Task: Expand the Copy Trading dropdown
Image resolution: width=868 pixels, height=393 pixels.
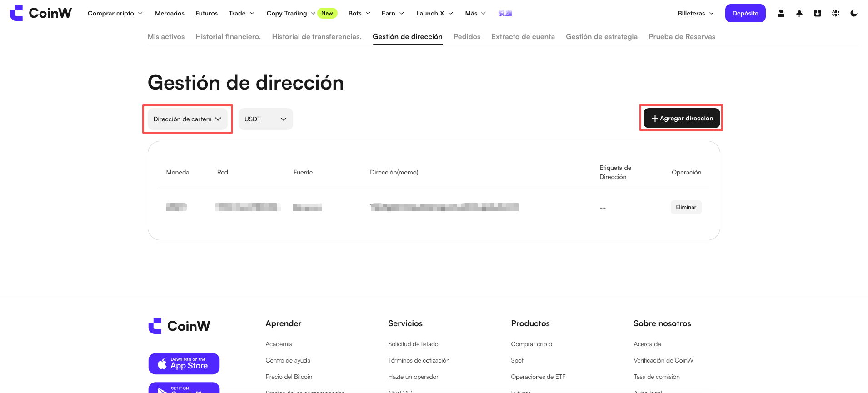Action: point(291,13)
